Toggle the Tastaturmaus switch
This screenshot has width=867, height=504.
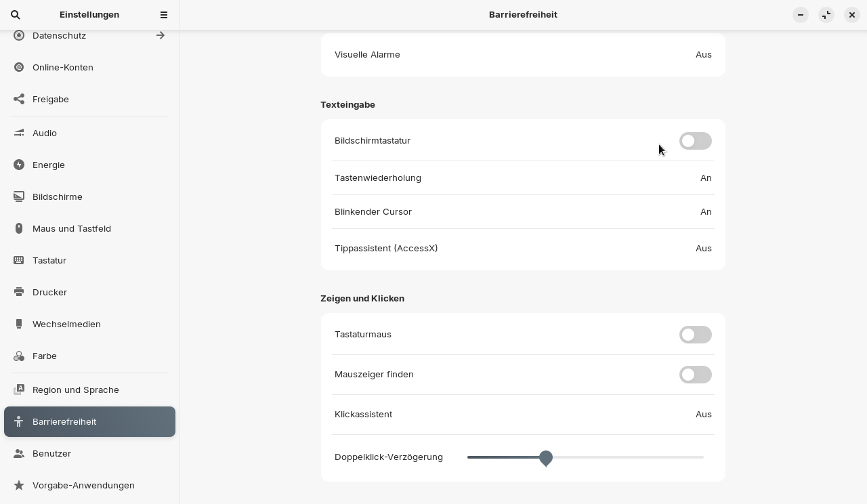(695, 335)
